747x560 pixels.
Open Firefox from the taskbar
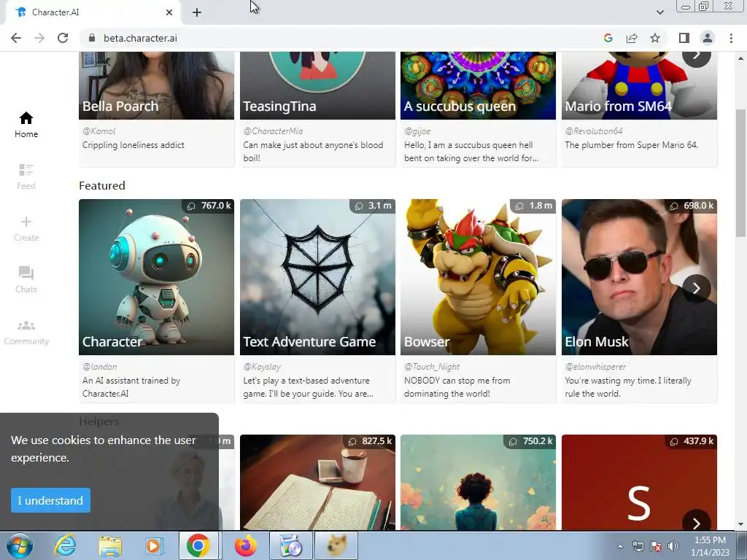pos(245,545)
